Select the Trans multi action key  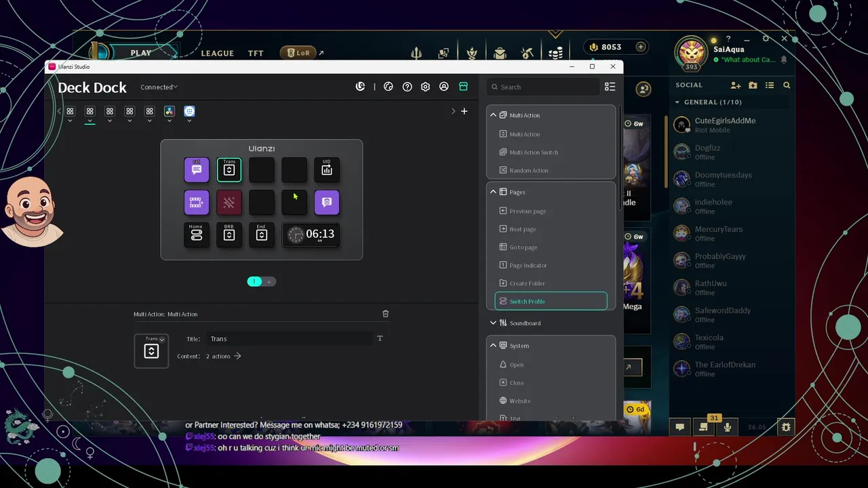coord(229,169)
